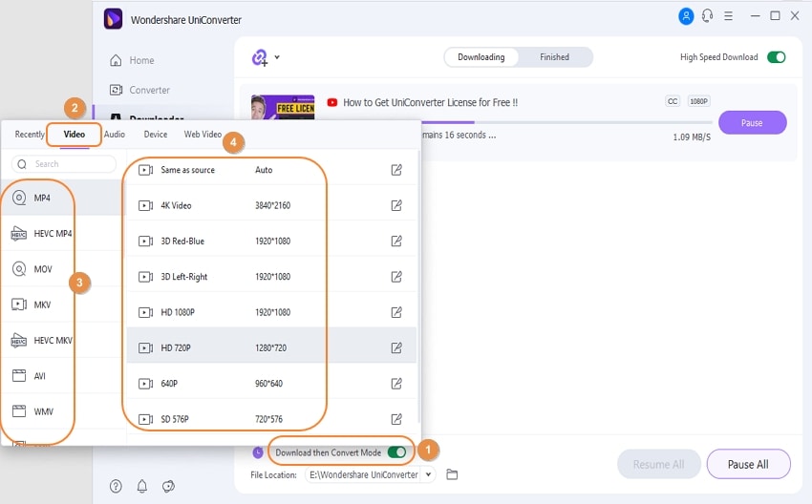Image resolution: width=812 pixels, height=504 pixels.
Task: Open the user account profile icon
Action: click(686, 16)
